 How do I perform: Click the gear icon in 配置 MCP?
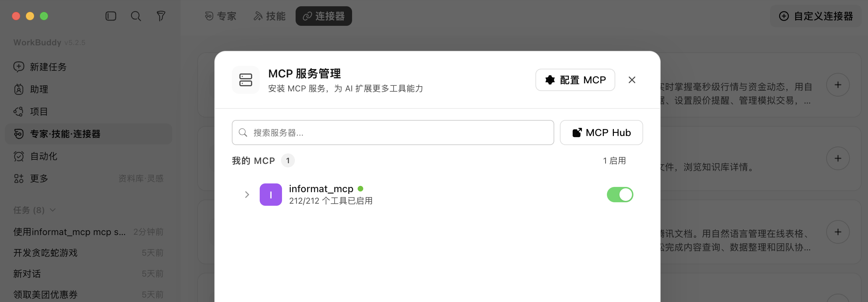coord(550,80)
